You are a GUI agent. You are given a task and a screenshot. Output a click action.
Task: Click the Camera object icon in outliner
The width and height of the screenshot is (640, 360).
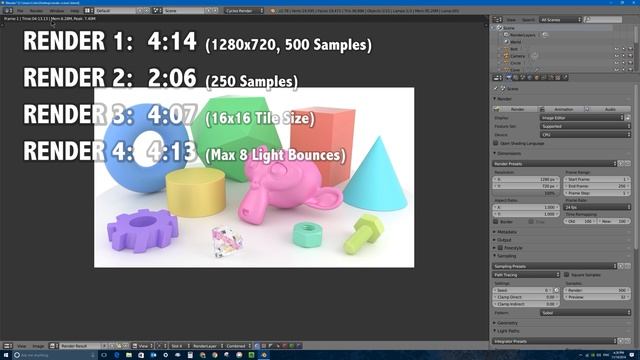coord(506,56)
